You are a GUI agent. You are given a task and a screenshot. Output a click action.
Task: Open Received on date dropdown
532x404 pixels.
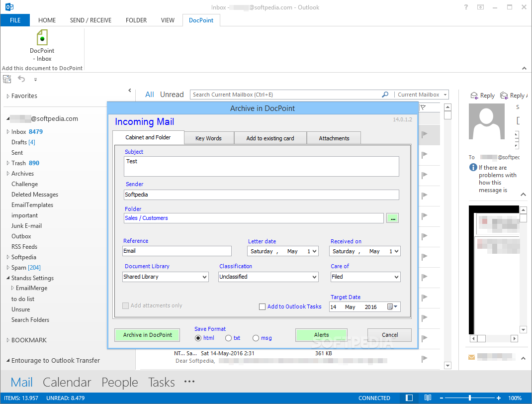(396, 251)
